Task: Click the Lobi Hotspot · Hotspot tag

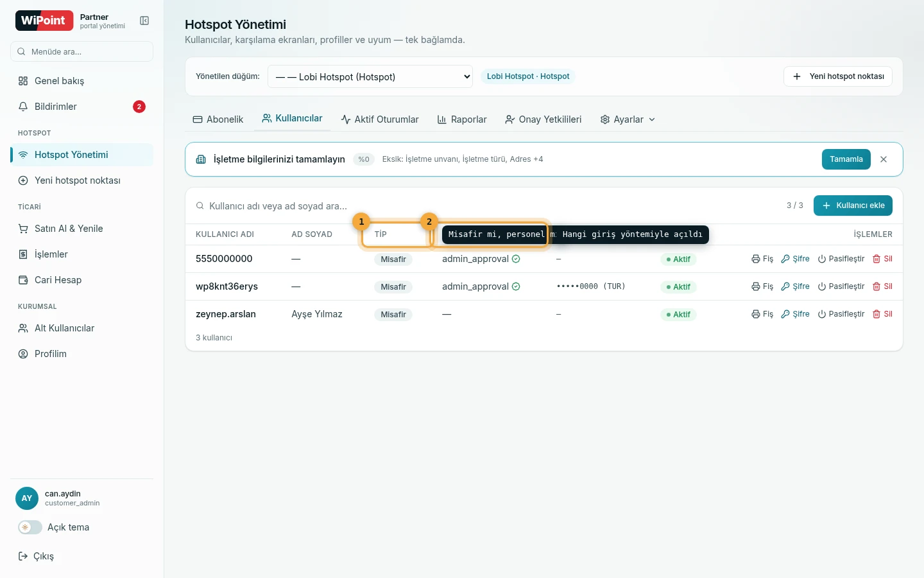Action: click(528, 76)
